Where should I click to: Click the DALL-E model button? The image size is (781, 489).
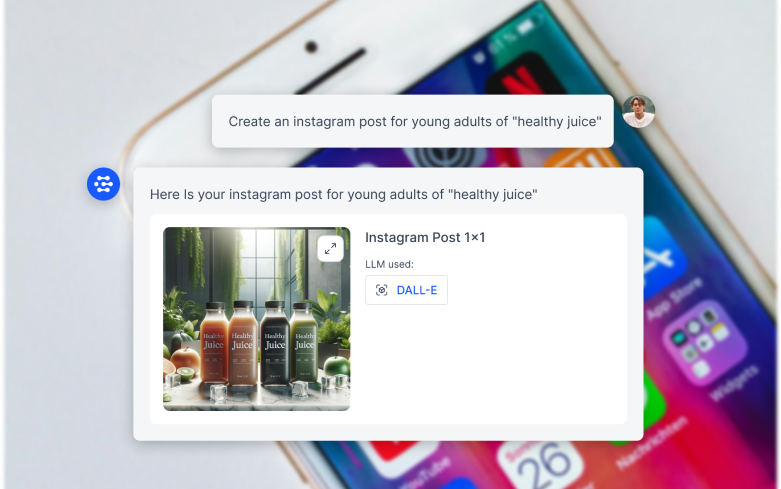[406, 290]
